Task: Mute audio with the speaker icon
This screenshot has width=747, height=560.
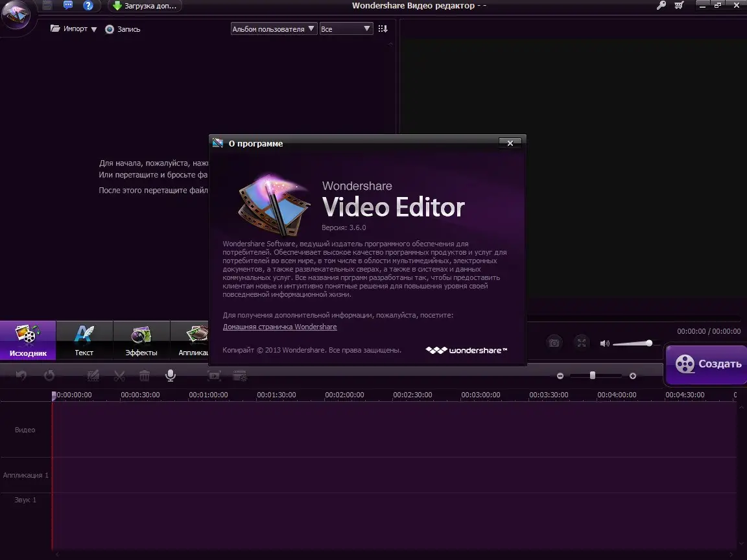Action: coord(604,344)
